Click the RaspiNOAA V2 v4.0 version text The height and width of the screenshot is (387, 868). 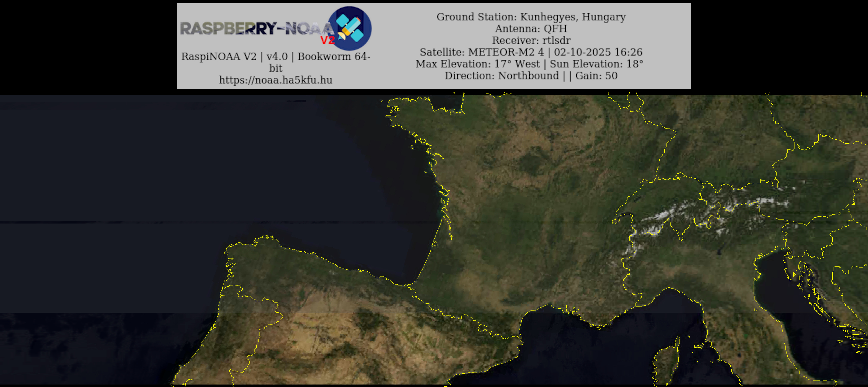coord(276,57)
